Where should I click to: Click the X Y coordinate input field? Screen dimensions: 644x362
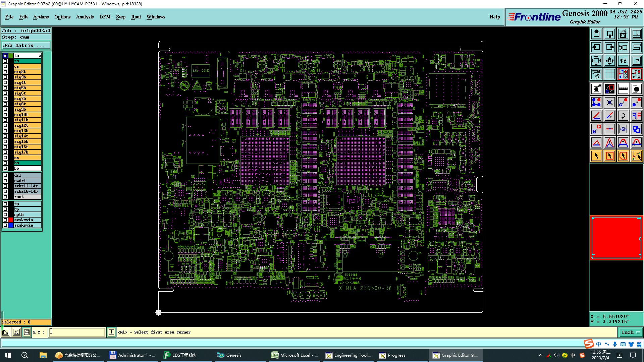(x=77, y=332)
